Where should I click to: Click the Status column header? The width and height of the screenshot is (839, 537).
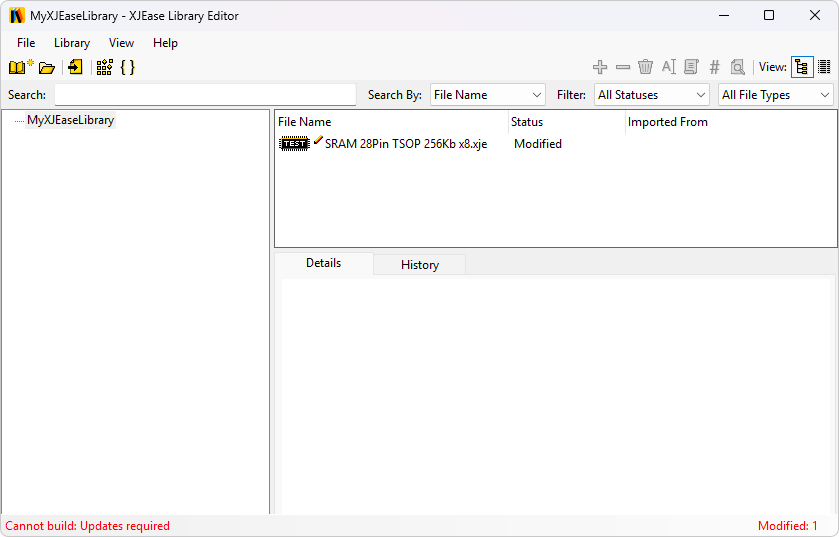click(527, 122)
